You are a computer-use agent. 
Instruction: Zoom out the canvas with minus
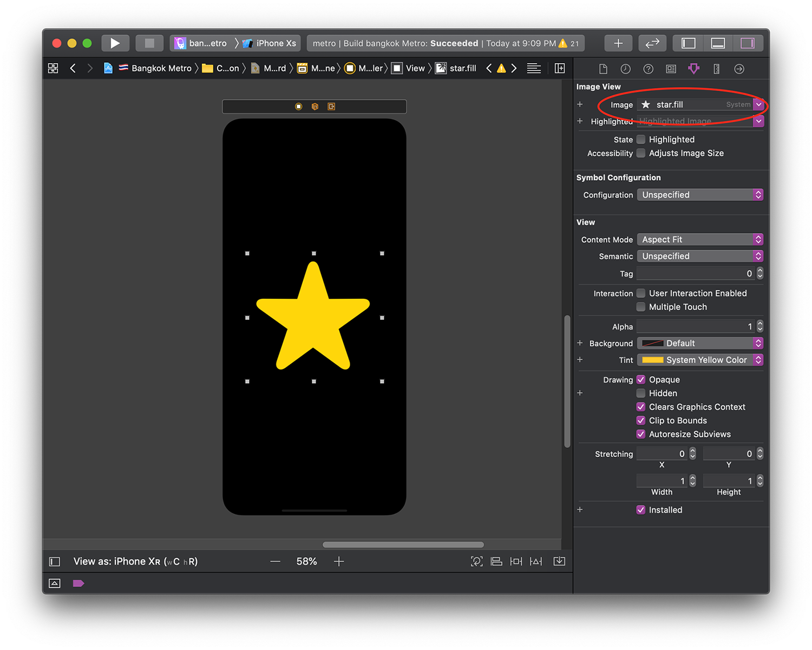(275, 562)
